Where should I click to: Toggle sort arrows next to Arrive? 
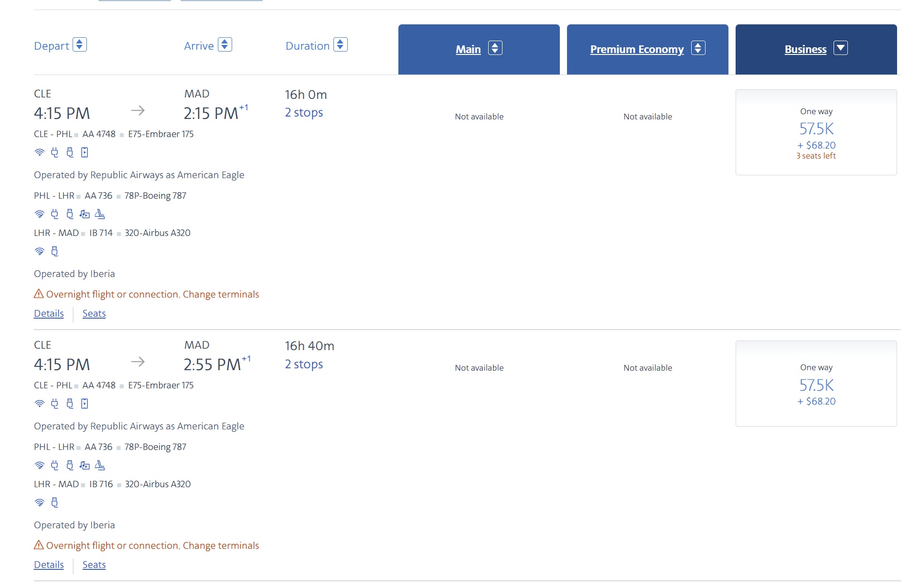[225, 44]
